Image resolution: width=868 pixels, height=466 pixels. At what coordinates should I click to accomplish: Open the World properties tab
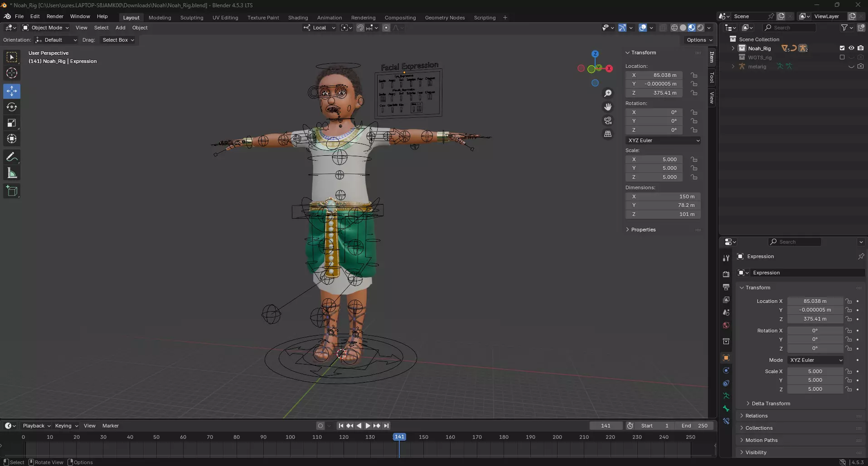(726, 325)
